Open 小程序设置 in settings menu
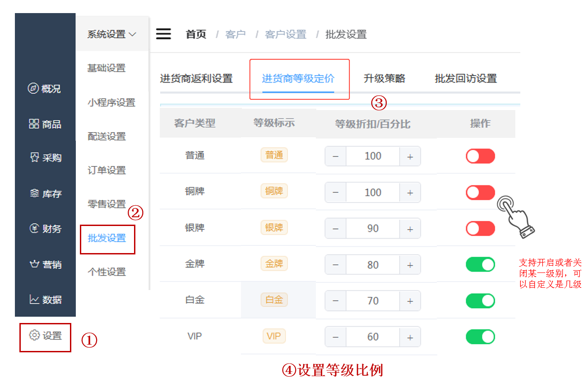The width and height of the screenshot is (588, 392). (111, 102)
